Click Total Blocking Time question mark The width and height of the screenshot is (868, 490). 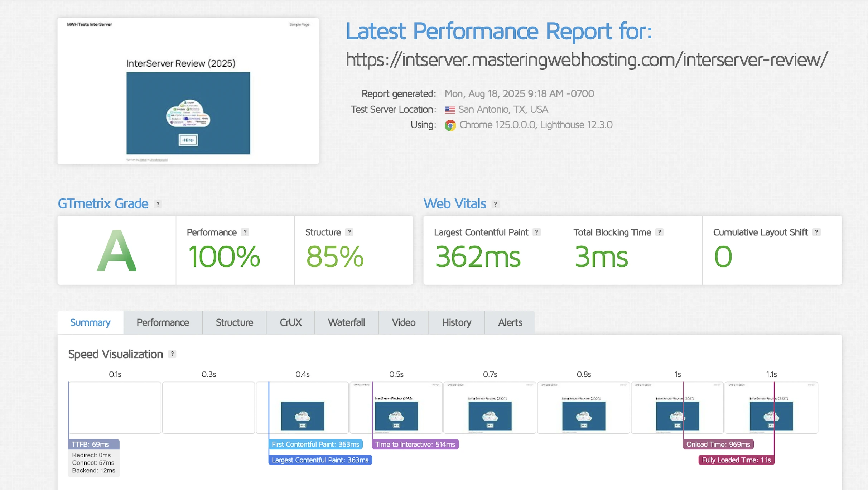659,232
